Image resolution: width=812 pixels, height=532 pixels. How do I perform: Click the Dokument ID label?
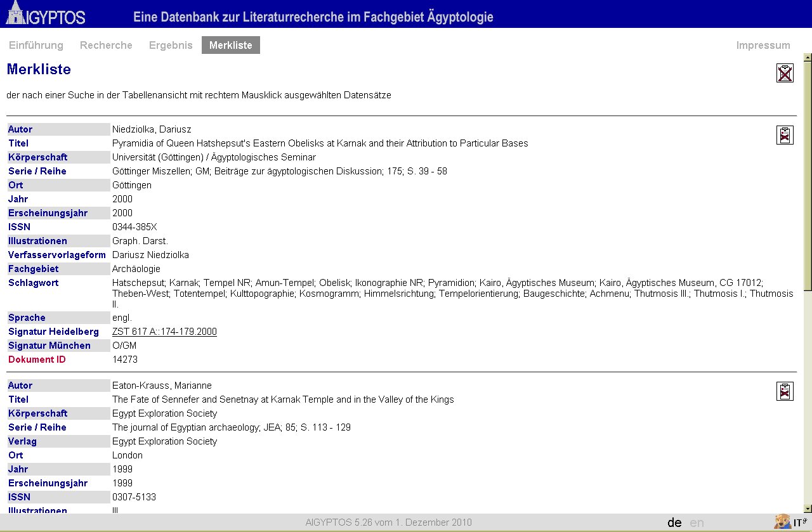point(37,360)
